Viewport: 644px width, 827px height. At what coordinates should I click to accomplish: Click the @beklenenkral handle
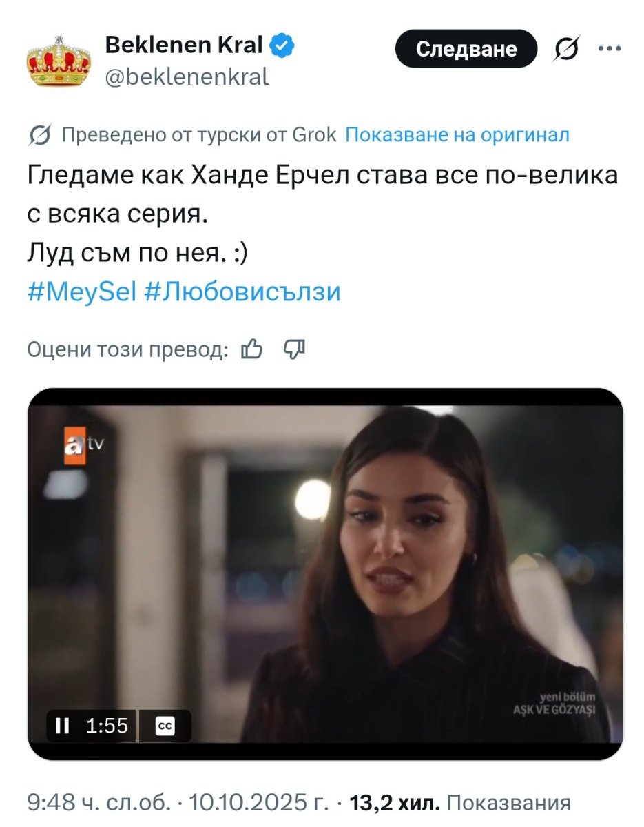pos(187,76)
